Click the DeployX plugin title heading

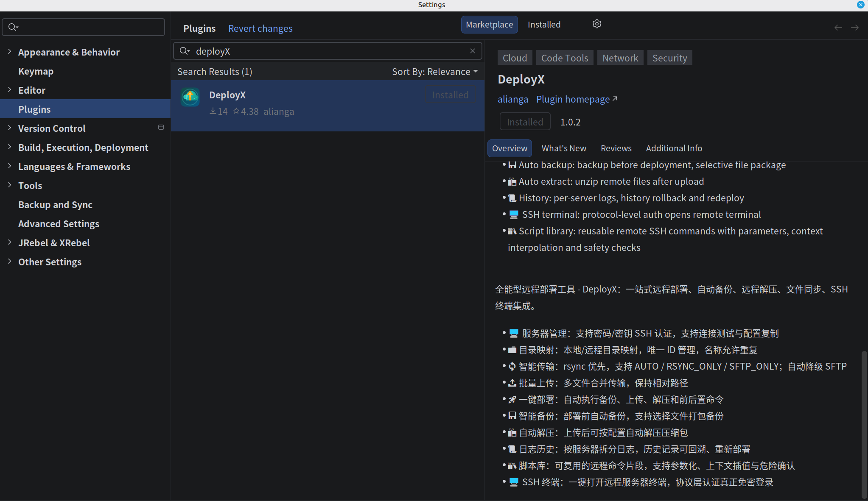[x=521, y=79]
